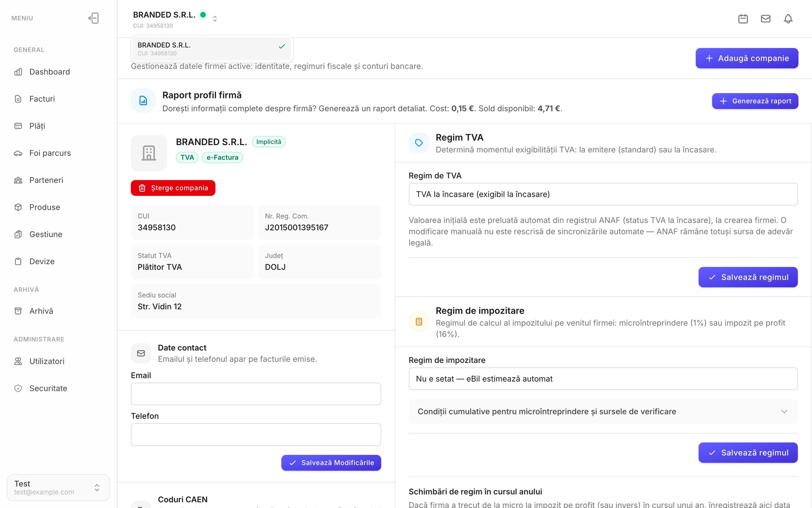The width and height of the screenshot is (812, 508).
Task: Toggle the company switcher chevron in header
Action: [215, 19]
